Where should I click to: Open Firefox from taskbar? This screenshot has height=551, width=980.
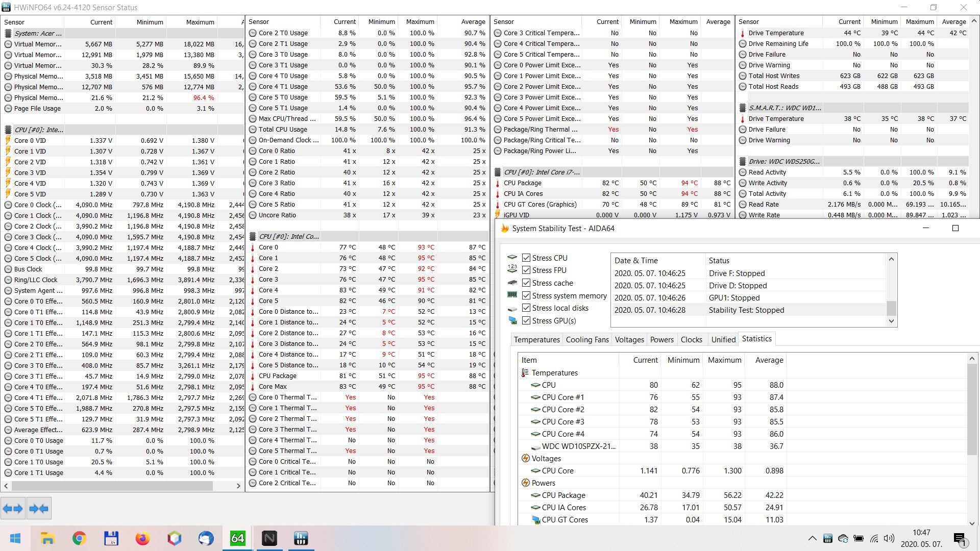[x=142, y=538]
